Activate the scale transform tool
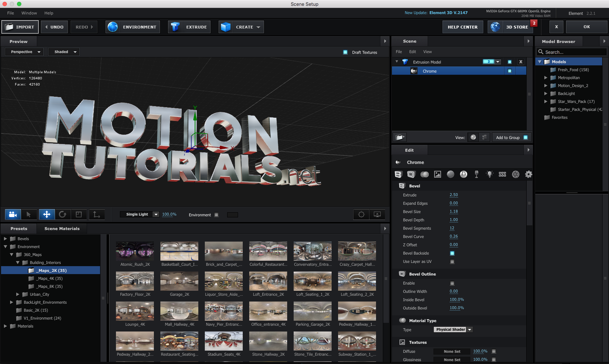This screenshot has height=364, width=609. click(x=79, y=214)
